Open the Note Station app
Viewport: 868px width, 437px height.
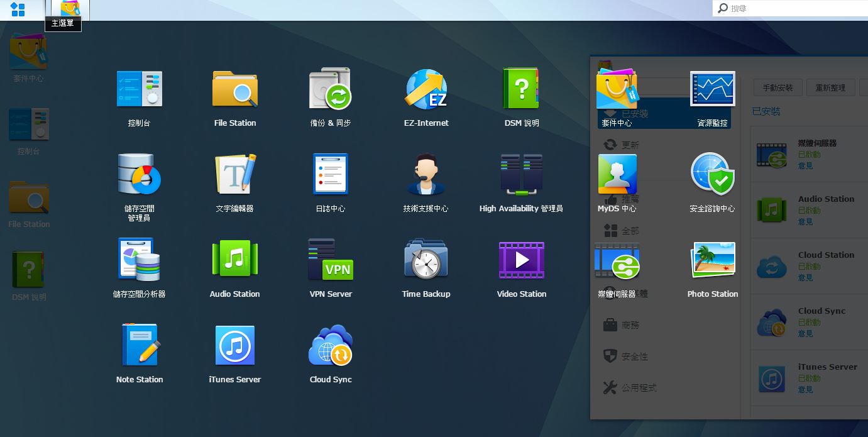[x=139, y=354]
